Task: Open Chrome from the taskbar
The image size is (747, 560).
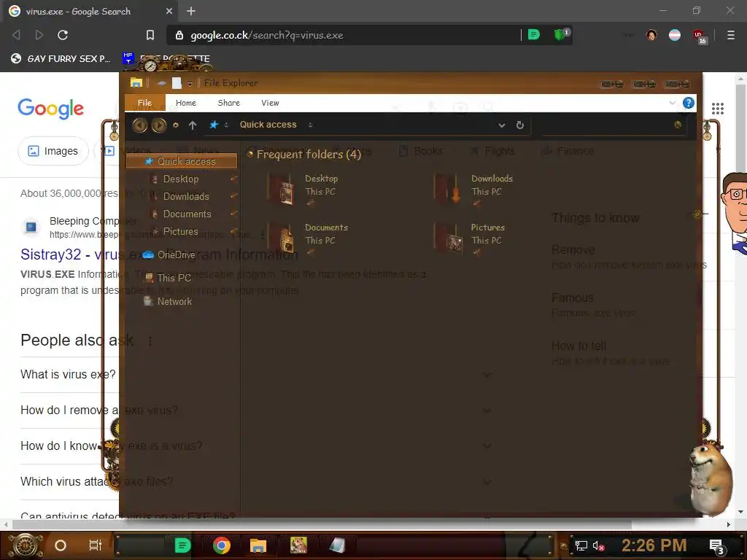Action: [222, 545]
